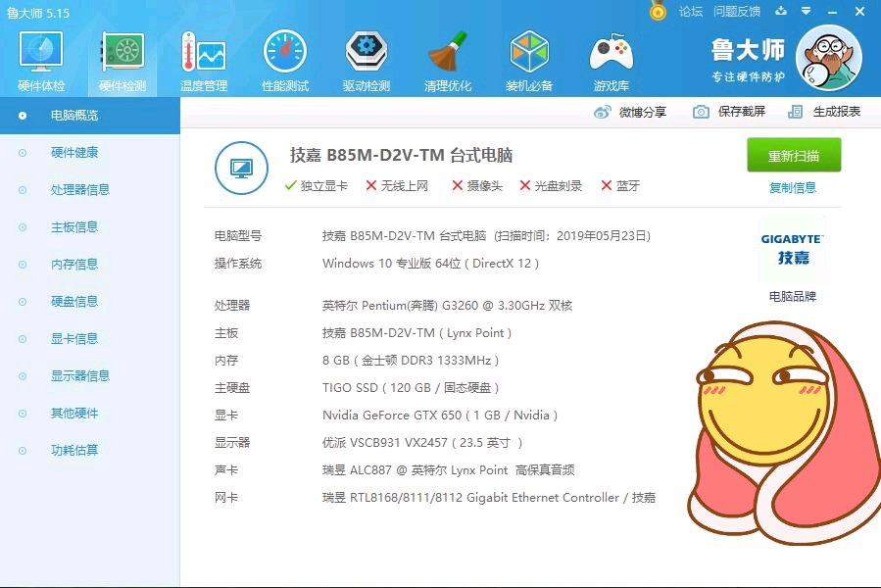Click the GIGABYTE 技嘉 brand logo

coord(792,249)
